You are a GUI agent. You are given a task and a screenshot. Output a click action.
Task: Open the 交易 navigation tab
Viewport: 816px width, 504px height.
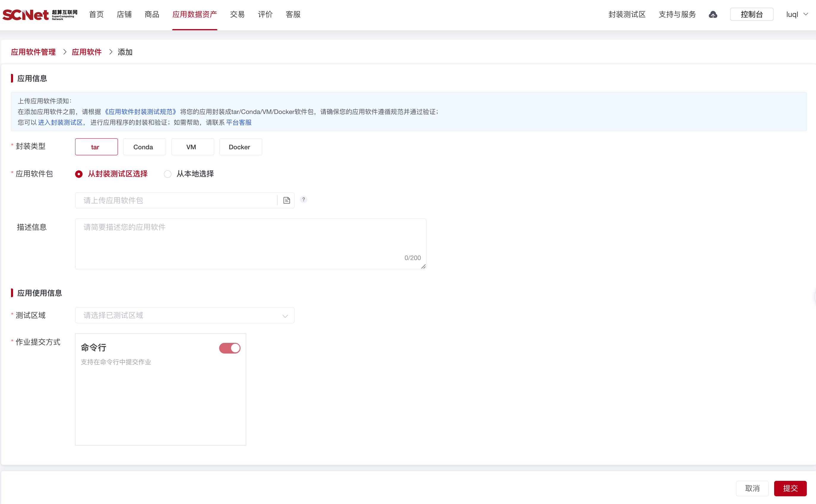coord(237,14)
